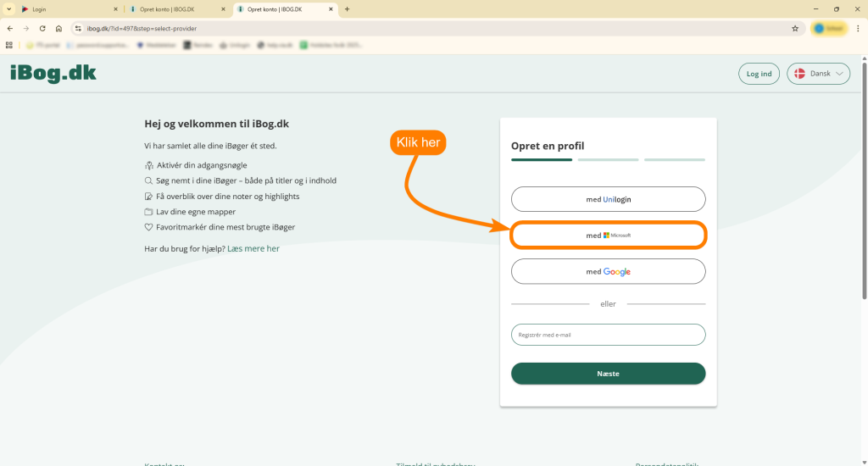The width and height of the screenshot is (868, 466).
Task: Focus the Registrér med e-mail field
Action: (608, 335)
